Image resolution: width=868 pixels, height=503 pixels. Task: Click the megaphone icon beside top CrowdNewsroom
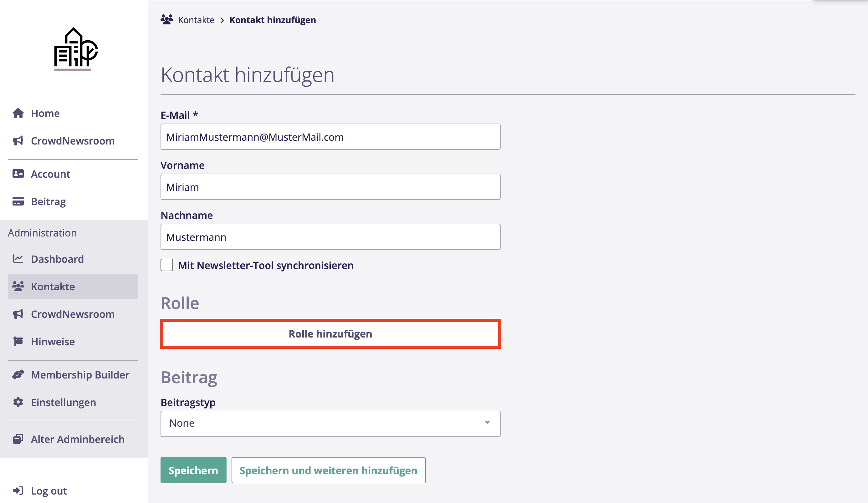(x=18, y=141)
